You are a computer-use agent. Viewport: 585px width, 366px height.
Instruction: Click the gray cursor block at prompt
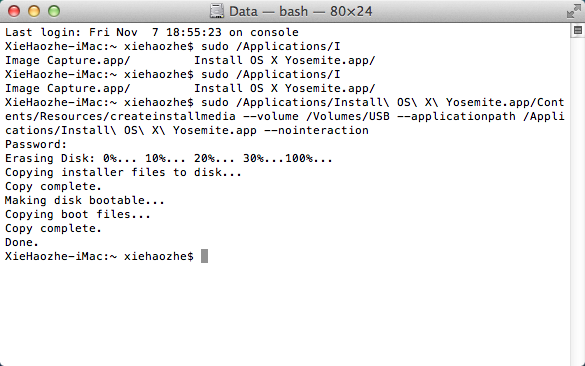(204, 256)
